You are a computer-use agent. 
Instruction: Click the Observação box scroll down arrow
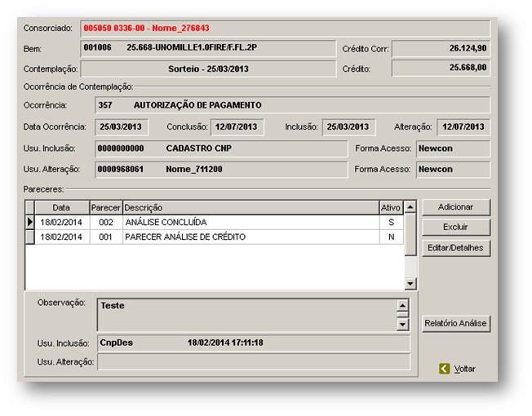tap(402, 325)
